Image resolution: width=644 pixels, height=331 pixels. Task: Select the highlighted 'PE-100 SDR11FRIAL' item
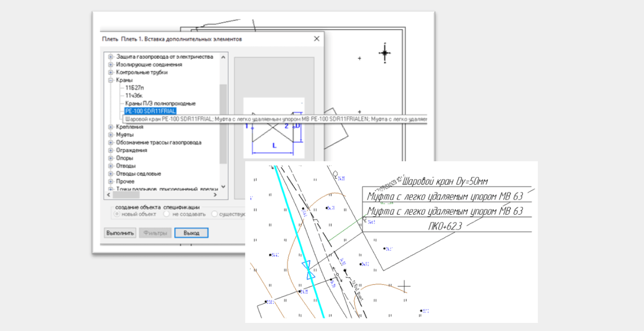point(150,111)
